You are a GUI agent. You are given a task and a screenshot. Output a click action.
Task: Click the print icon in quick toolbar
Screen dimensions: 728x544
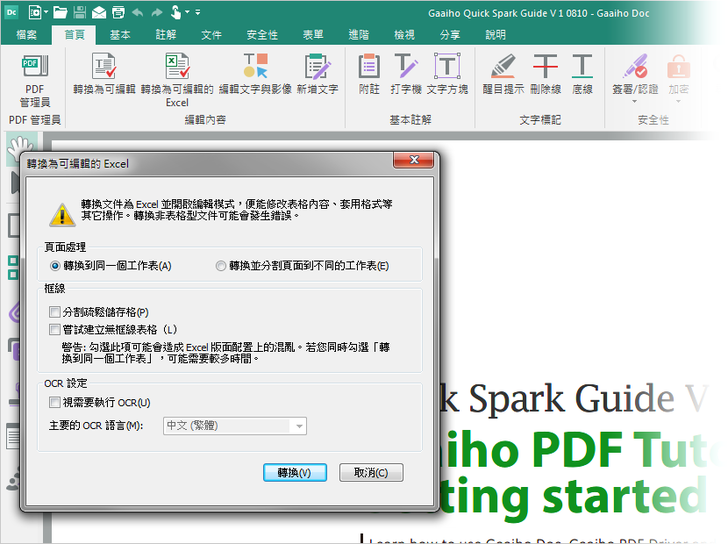118,13
